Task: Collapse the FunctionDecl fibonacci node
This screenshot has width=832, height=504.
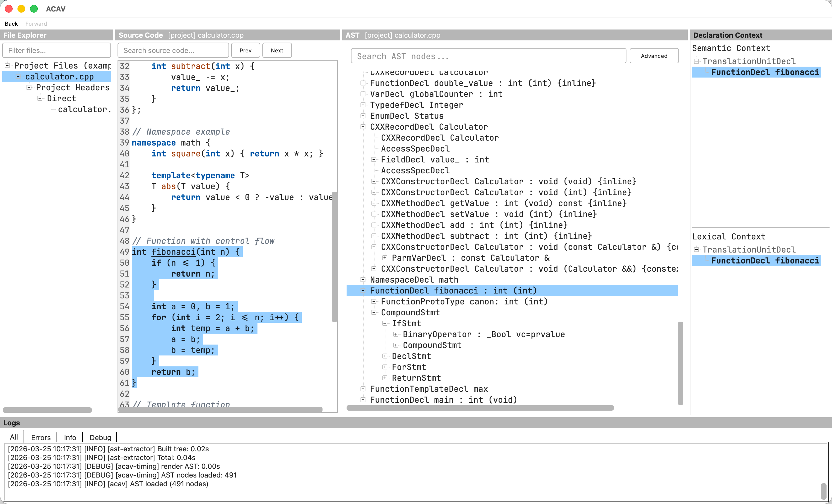Action: (363, 290)
